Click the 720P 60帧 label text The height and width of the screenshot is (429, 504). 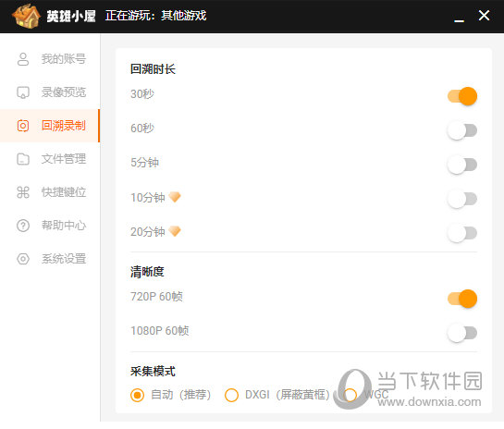pyautogui.click(x=156, y=297)
